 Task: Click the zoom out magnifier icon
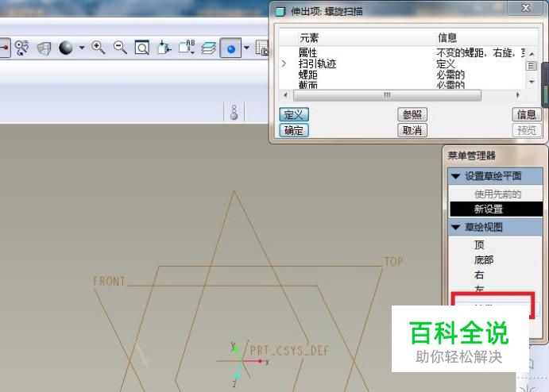(120, 48)
